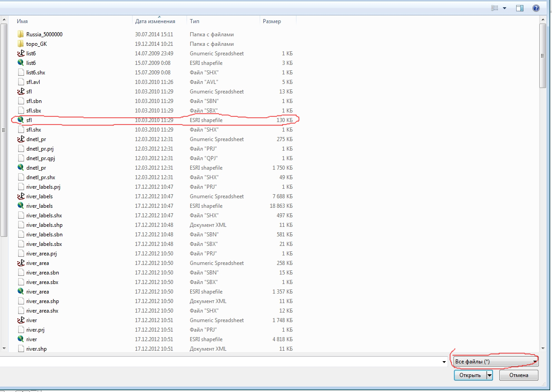
Task: Click the river Gnumeric Spreadsheet icon
Action: [20, 320]
